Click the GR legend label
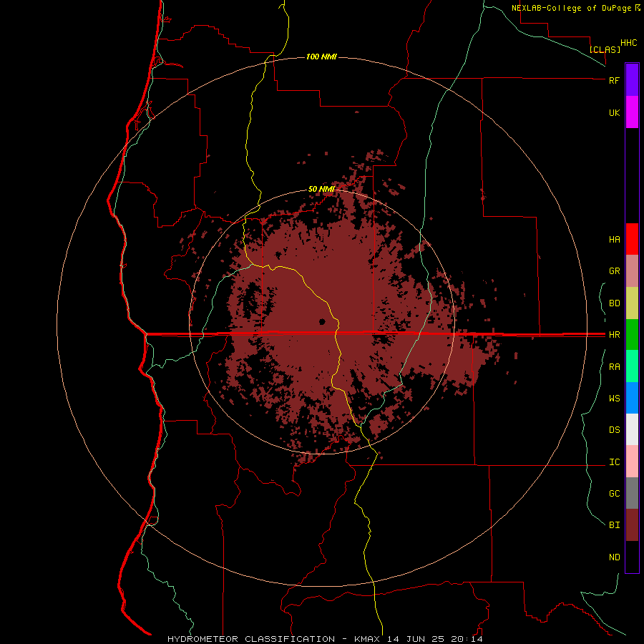The image size is (644, 644). coord(614,271)
